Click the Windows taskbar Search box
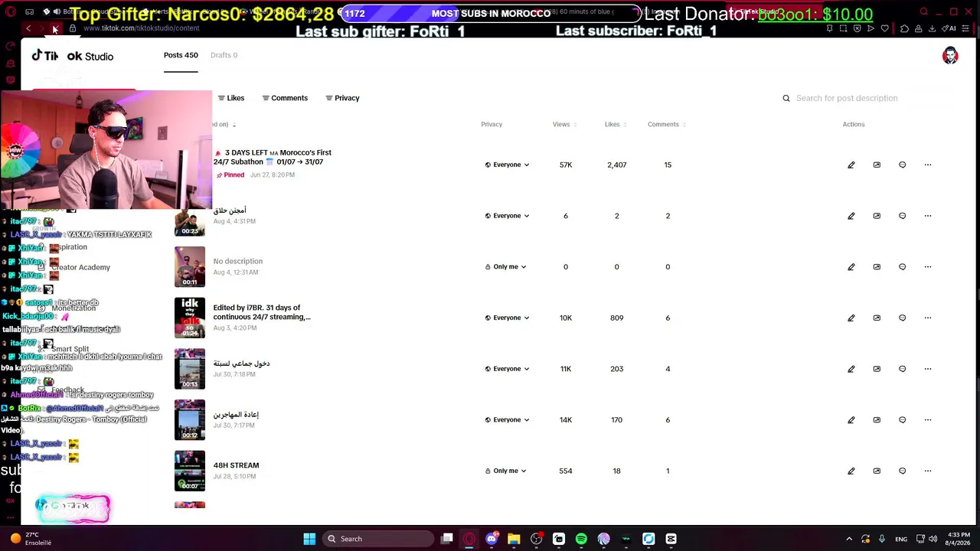 point(377,539)
